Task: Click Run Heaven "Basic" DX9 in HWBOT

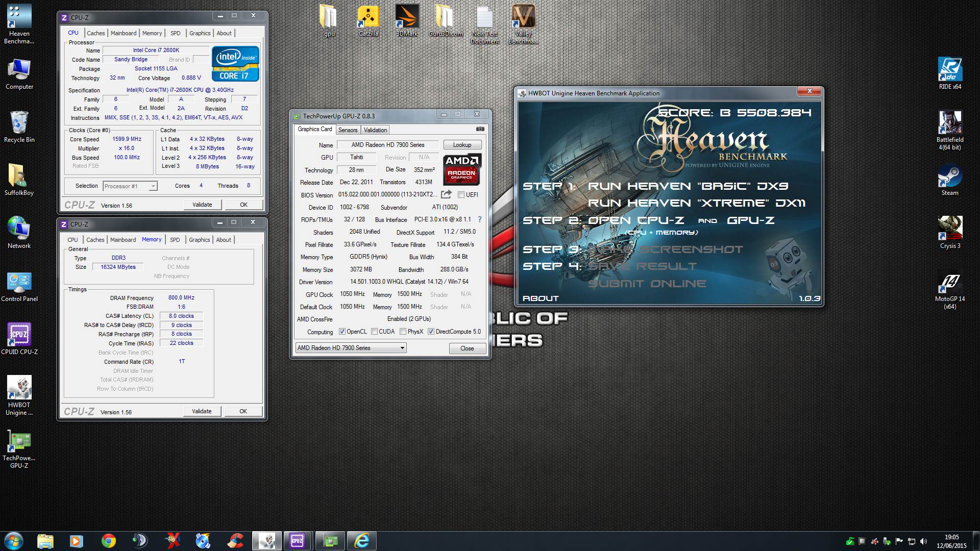Action: click(x=688, y=186)
